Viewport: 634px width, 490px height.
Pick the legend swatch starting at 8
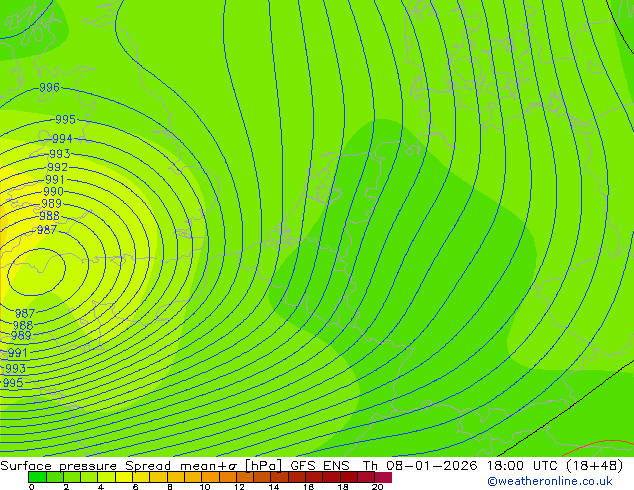tap(176, 477)
